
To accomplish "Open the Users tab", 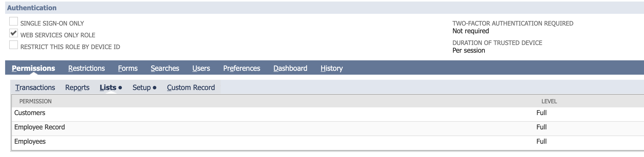I will (201, 68).
